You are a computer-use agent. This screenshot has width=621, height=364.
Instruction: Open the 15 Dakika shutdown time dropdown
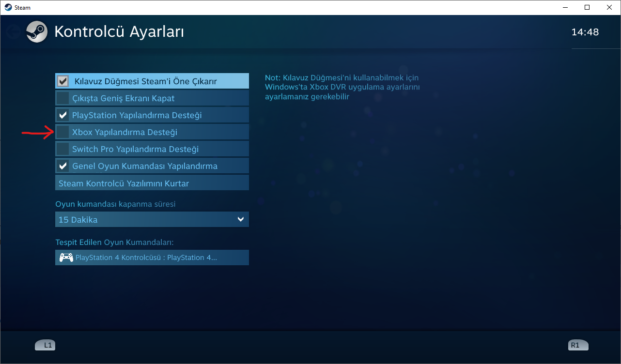152,219
